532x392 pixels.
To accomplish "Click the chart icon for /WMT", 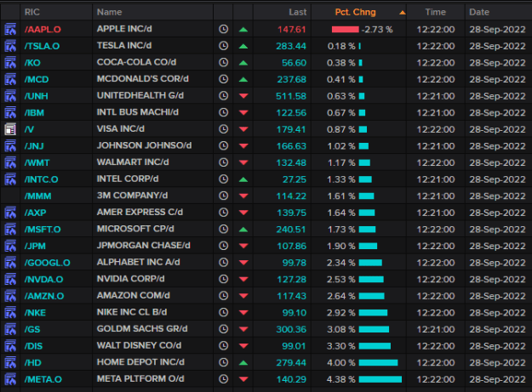I will click(x=10, y=162).
